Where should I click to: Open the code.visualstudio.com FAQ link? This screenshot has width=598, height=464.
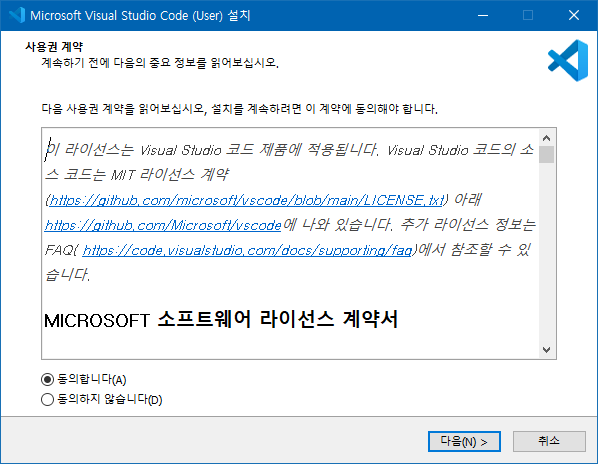pyautogui.click(x=247, y=250)
